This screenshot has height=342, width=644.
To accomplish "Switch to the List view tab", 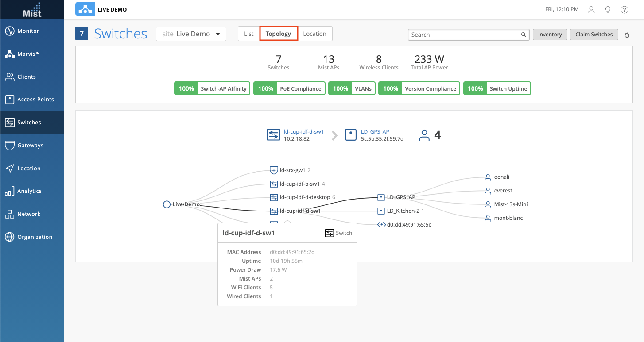I will click(248, 34).
